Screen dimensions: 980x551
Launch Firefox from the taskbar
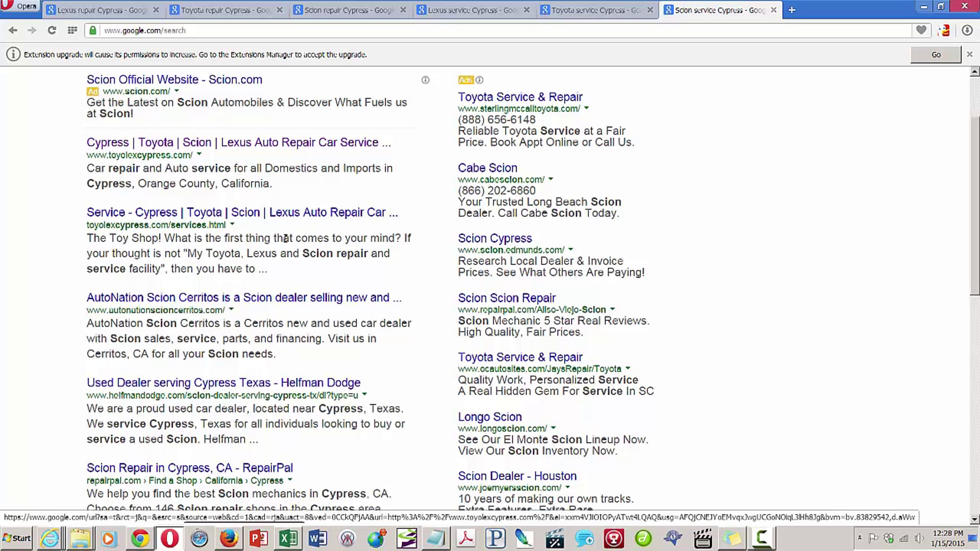click(x=229, y=538)
